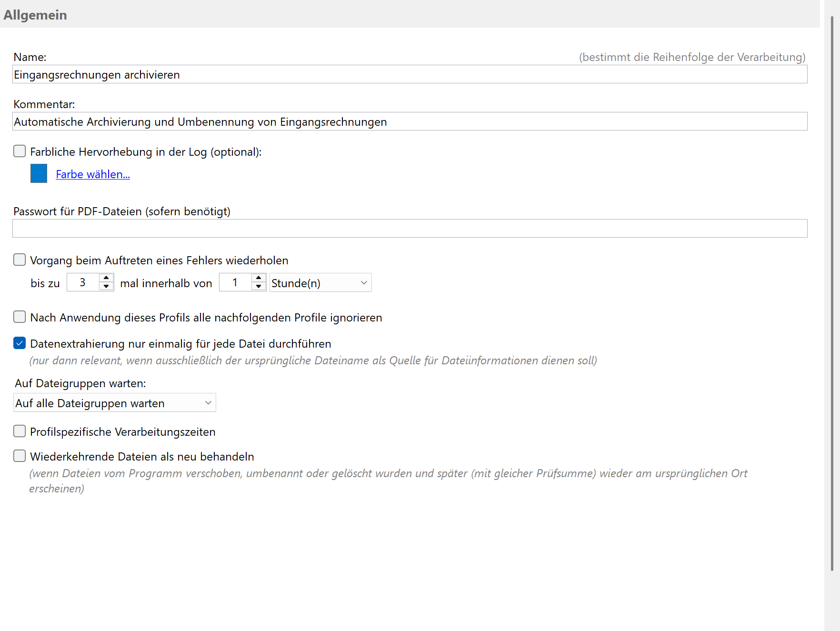Enable Farbliche Hervorhebung in der Log checkbox
Viewport: 840px width, 631px height.
pos(20,151)
